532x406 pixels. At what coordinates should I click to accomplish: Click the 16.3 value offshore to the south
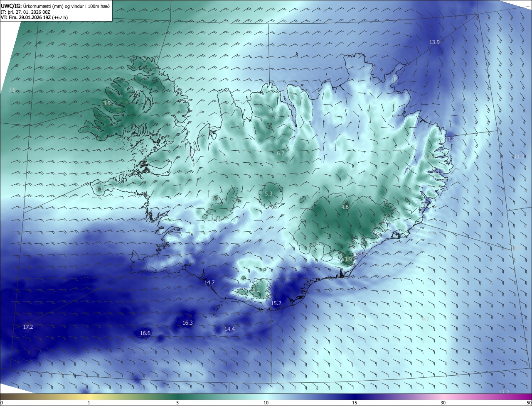pyautogui.click(x=187, y=323)
